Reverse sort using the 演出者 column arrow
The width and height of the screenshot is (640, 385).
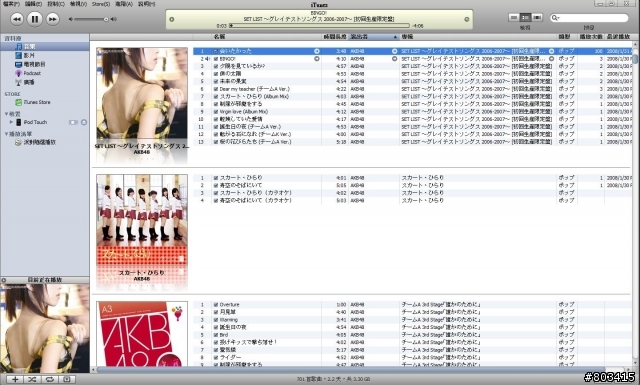click(x=395, y=37)
